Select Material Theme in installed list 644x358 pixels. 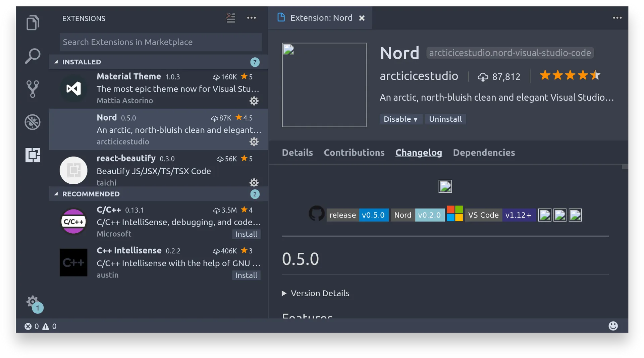pos(158,88)
